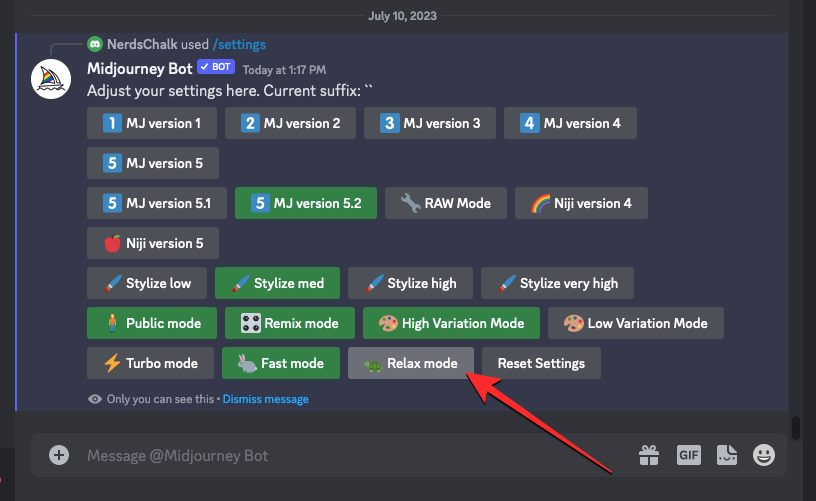Click the Today at 1:17 PM timestamp
This screenshot has height=501, width=816.
[x=284, y=70]
